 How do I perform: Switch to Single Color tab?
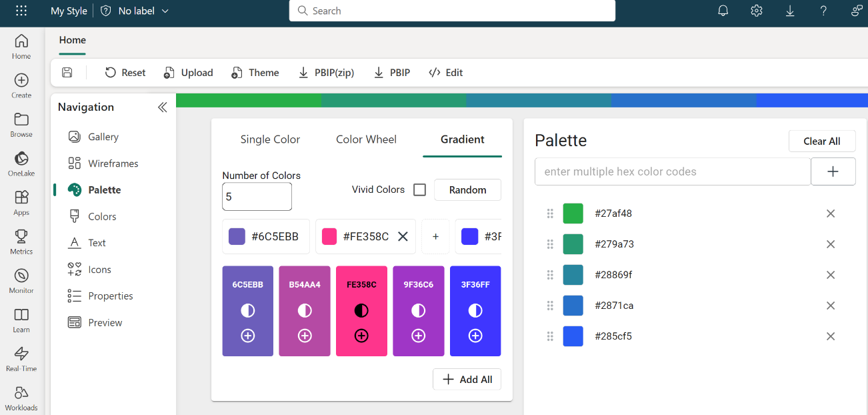(270, 139)
